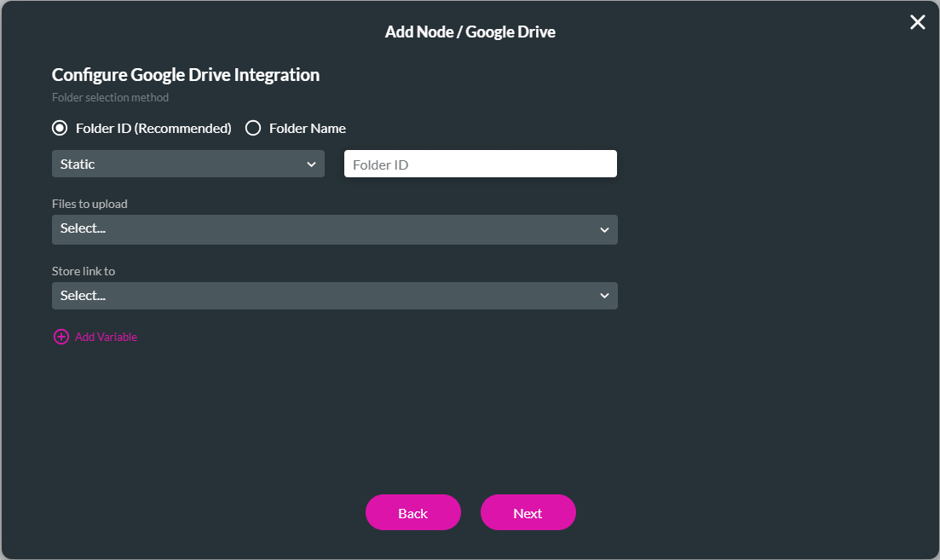Open the Store link to Select menu
This screenshot has height=560, width=940.
pos(334,296)
